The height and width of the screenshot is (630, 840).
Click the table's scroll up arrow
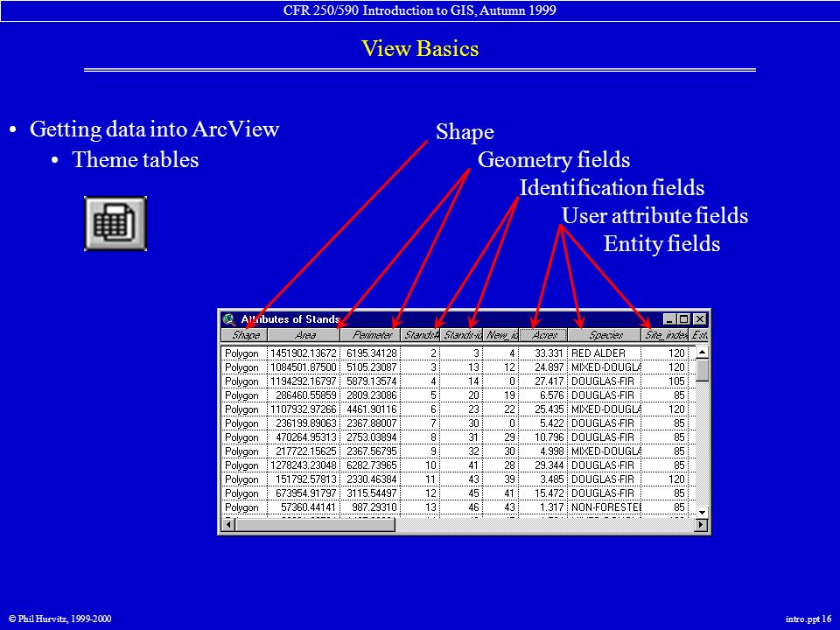(x=702, y=352)
